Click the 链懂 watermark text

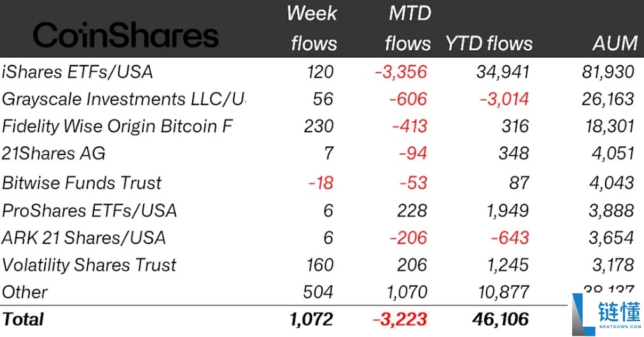pyautogui.click(x=618, y=312)
